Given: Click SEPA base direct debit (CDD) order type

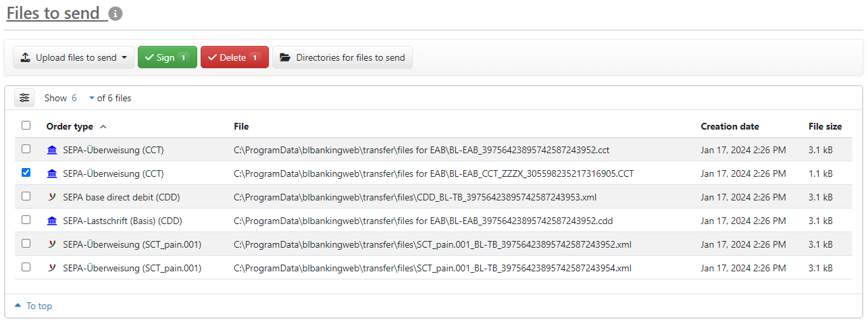Looking at the screenshot, I should tap(122, 197).
